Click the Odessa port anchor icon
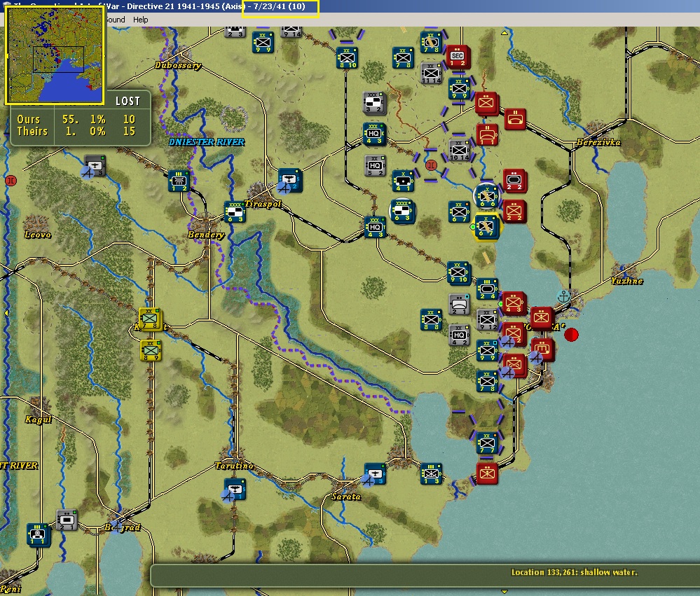This screenshot has width=700, height=596. (563, 296)
